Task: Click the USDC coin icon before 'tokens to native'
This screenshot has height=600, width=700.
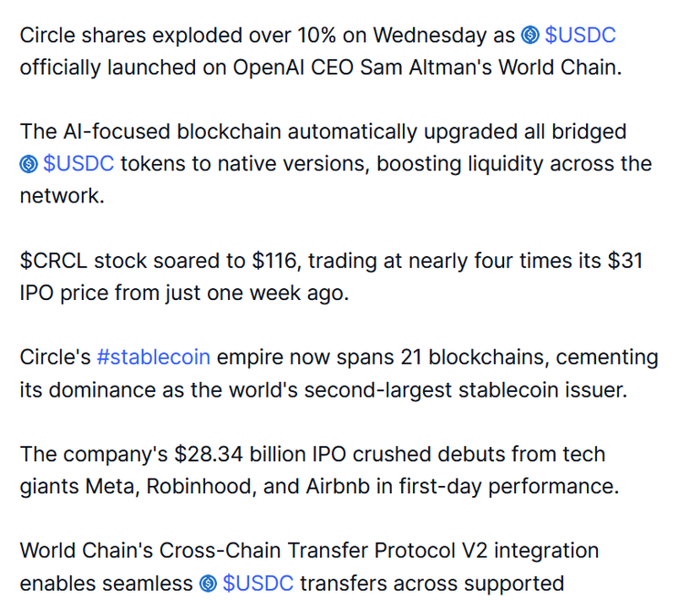Action: 29,164
